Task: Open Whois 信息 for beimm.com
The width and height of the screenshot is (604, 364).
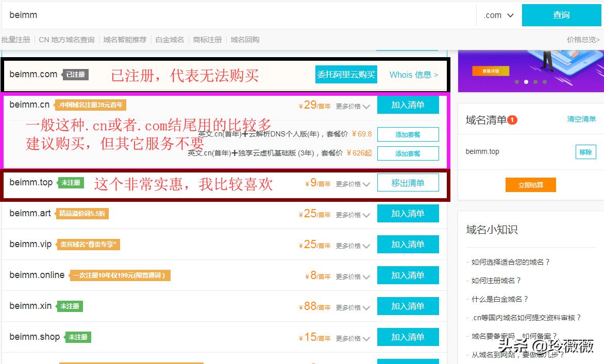Action: 413,75
